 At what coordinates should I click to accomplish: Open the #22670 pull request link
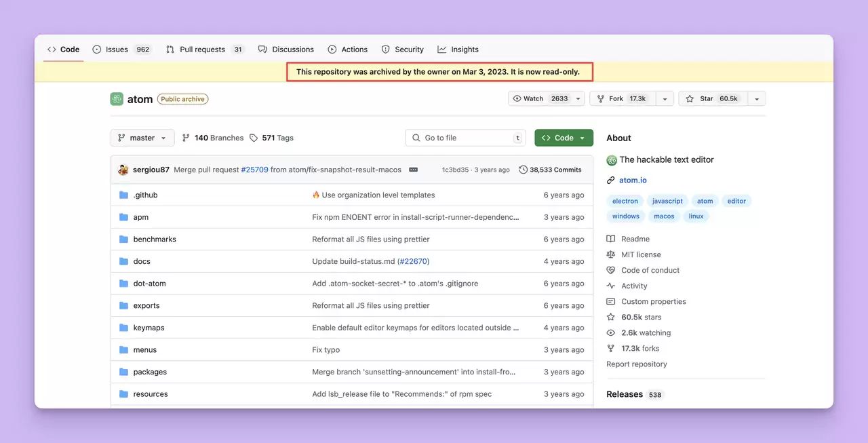[413, 261]
